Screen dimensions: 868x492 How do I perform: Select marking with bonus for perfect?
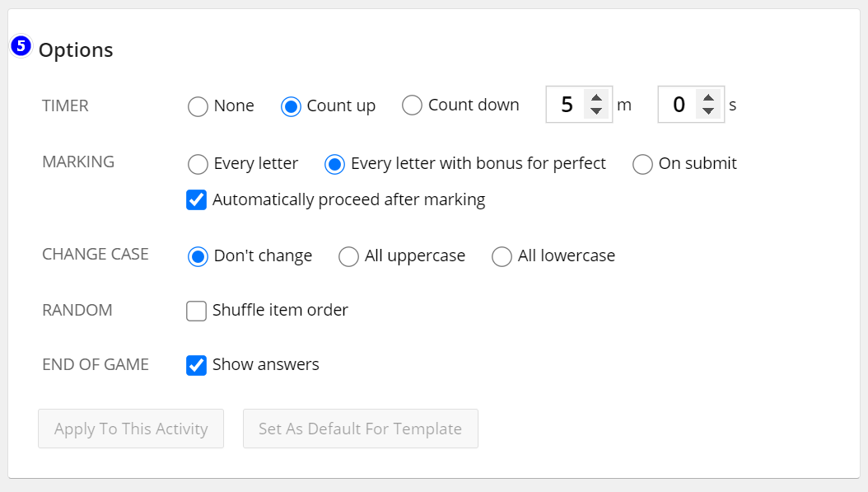334,164
